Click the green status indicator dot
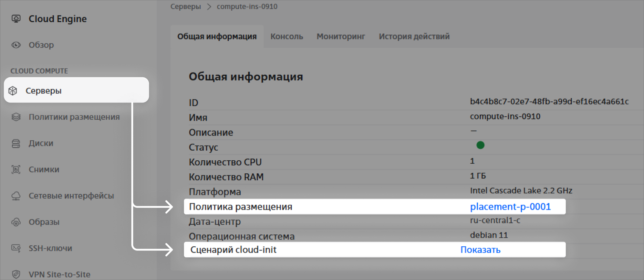644x280 pixels. point(480,145)
